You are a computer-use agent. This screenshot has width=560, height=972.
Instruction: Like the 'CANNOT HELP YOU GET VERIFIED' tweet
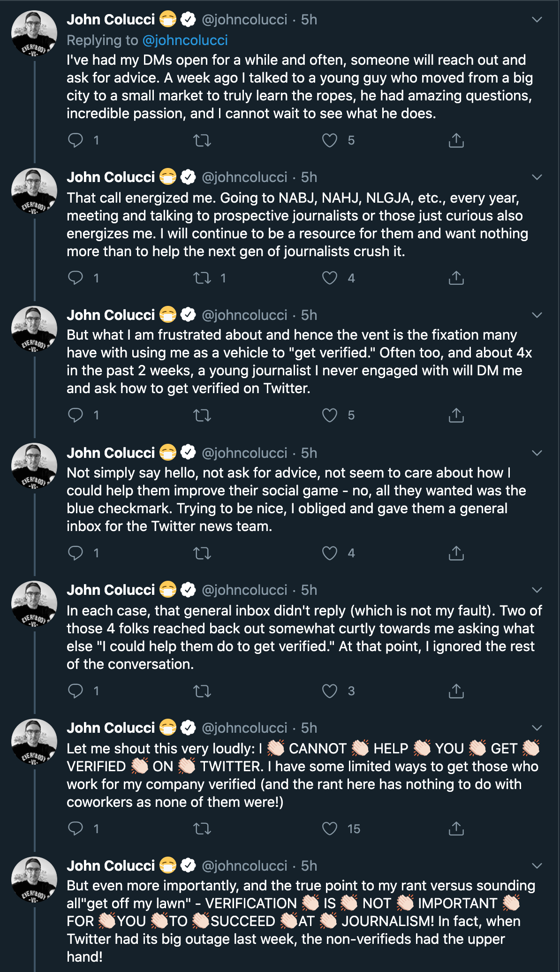coord(330,829)
